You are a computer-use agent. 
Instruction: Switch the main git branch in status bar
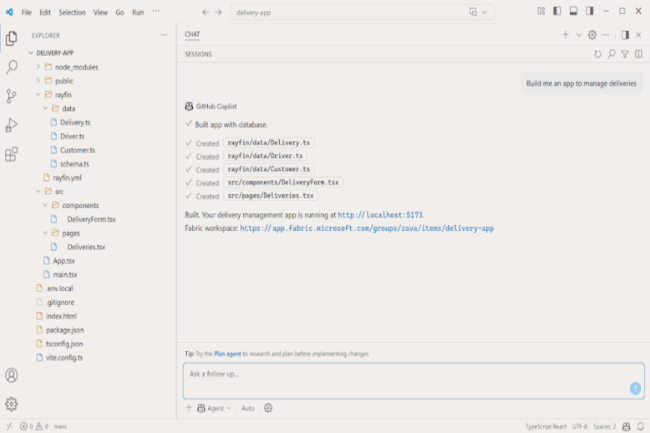point(60,426)
